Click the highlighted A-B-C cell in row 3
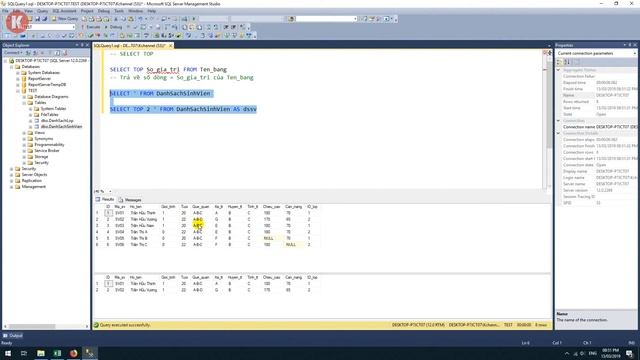Viewport: 640px width, 360px height. point(198,225)
